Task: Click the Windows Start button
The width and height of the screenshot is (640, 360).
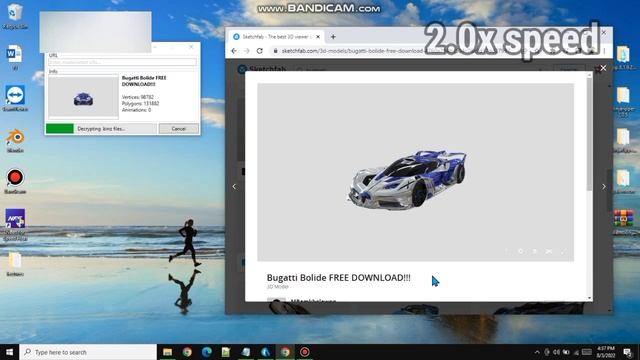Action: point(9,352)
